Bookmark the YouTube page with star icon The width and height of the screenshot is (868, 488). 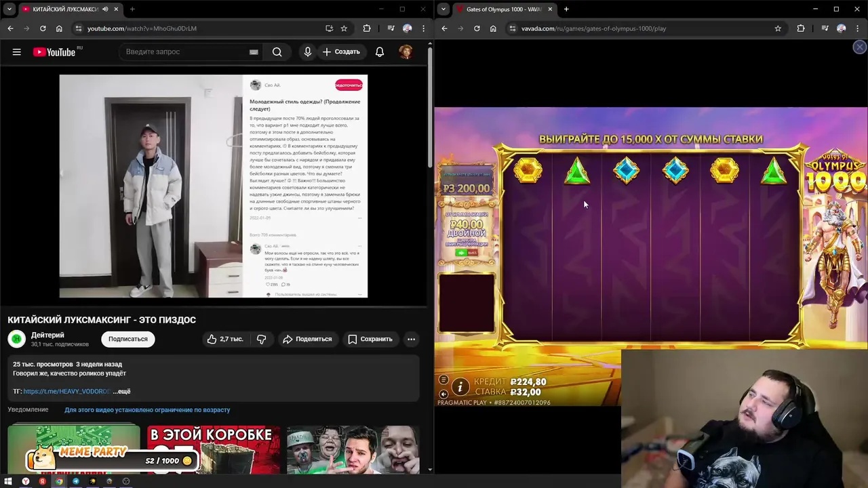click(344, 28)
